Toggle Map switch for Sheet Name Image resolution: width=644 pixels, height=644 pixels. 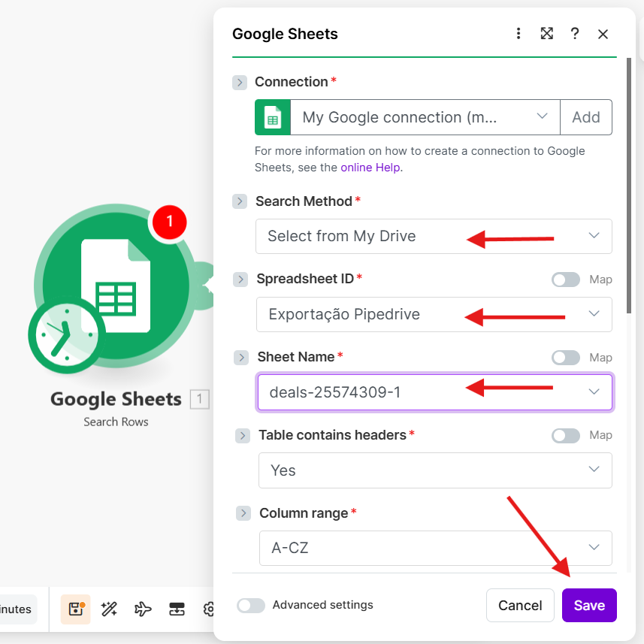(x=566, y=358)
